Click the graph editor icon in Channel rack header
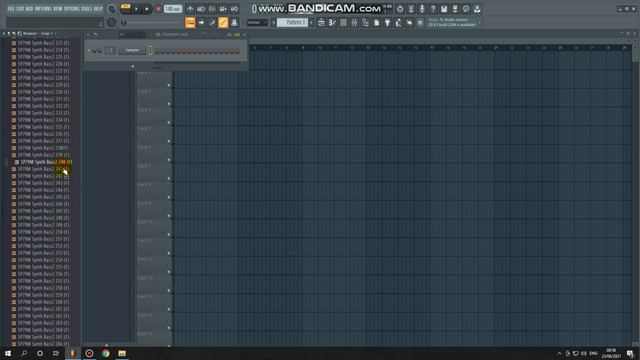 coord(229,35)
